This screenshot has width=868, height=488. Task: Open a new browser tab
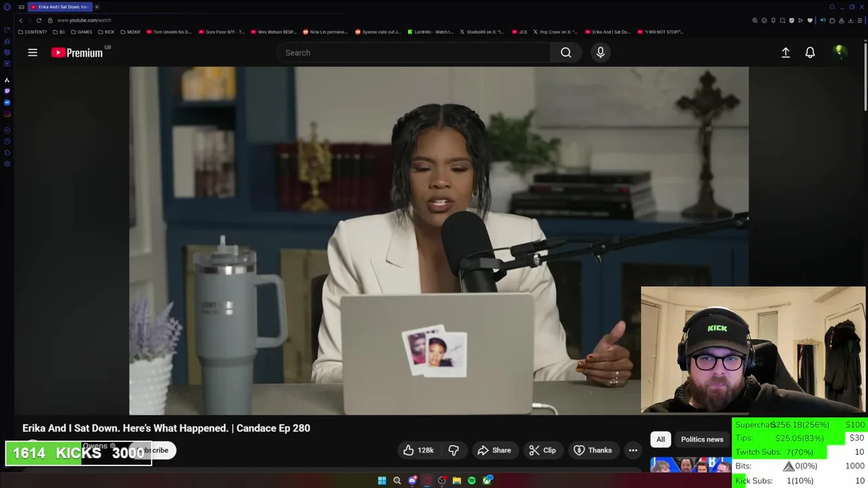tap(96, 7)
